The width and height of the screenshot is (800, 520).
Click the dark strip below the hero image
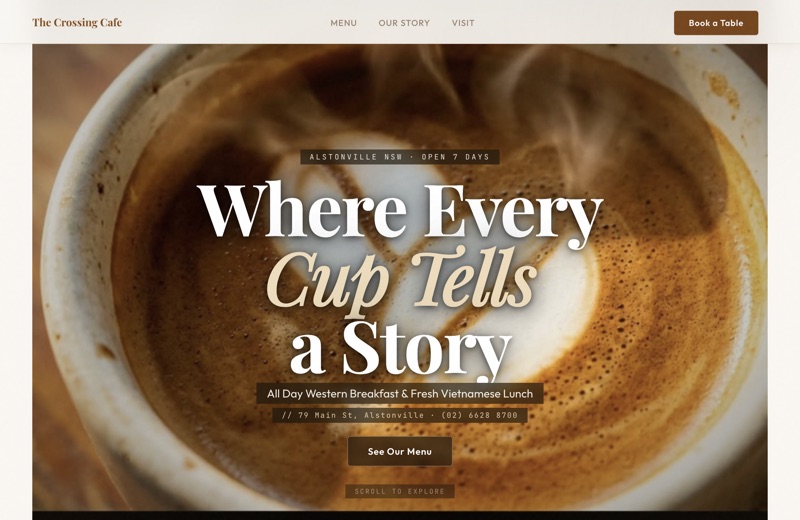coord(400,515)
